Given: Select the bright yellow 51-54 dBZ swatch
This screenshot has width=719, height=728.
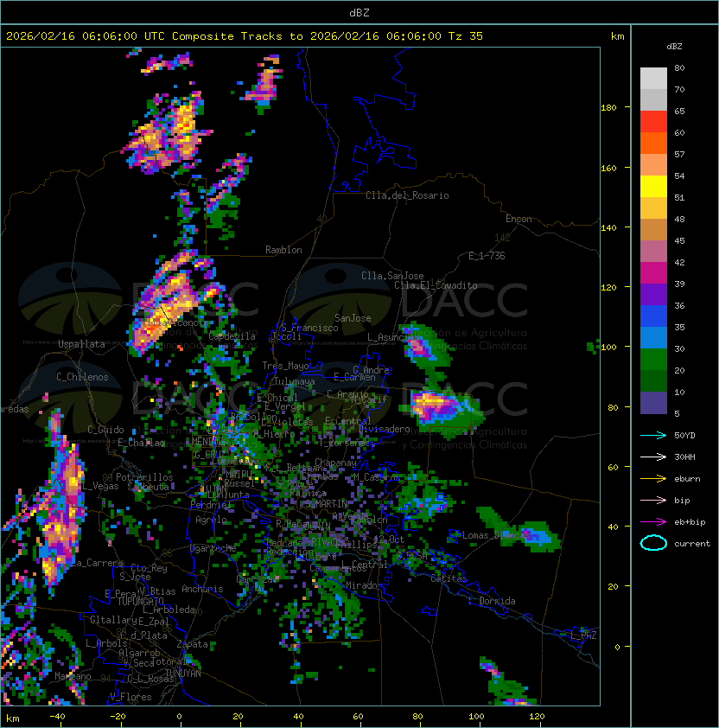Looking at the screenshot, I should pyautogui.click(x=653, y=187).
